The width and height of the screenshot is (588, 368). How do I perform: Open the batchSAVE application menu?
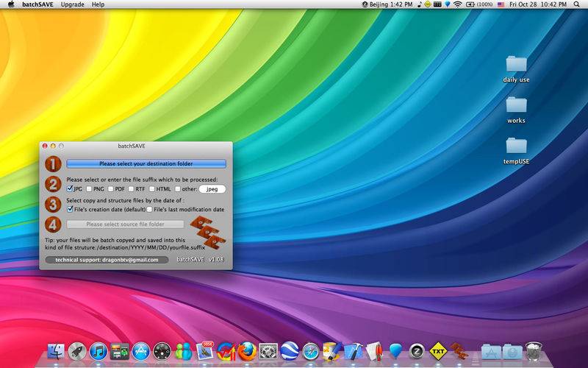(37, 4)
